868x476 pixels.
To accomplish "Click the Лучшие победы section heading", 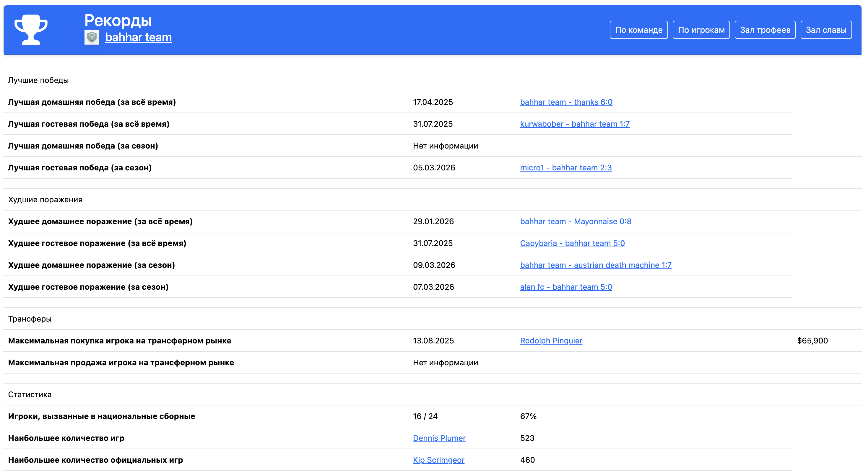I will (38, 80).
